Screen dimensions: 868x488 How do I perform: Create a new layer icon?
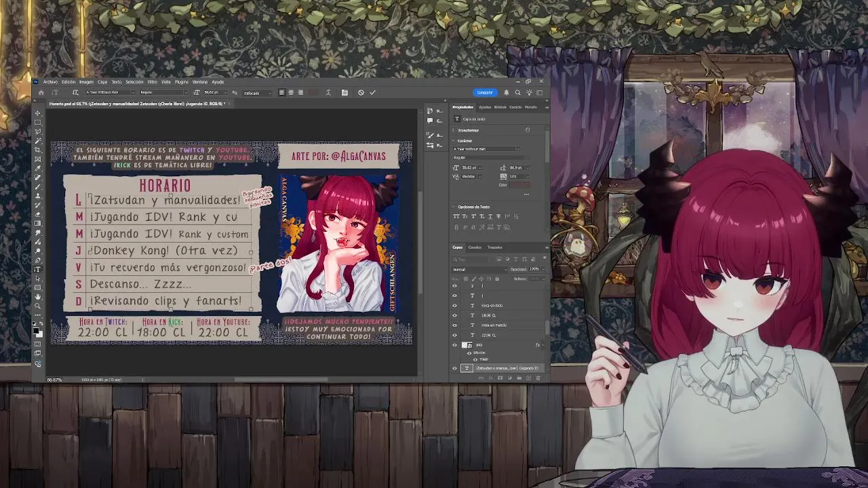pyautogui.click(x=529, y=378)
